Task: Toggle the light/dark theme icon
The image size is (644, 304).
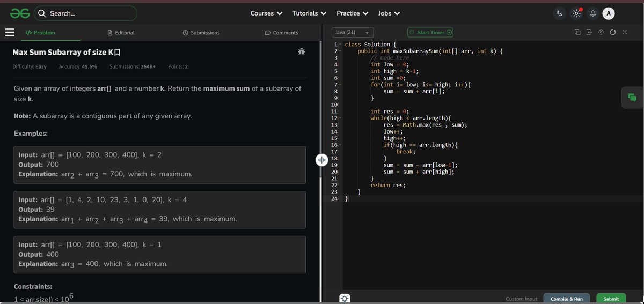Action: [576, 13]
